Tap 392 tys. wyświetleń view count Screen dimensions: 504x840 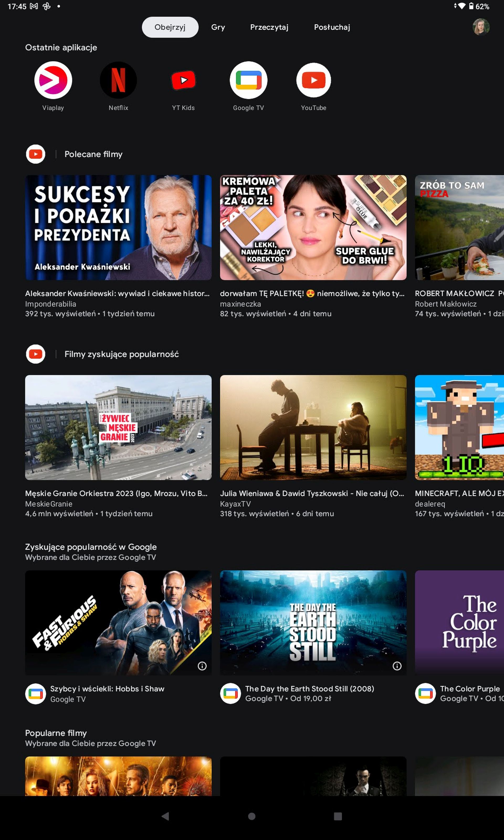pos(60,314)
